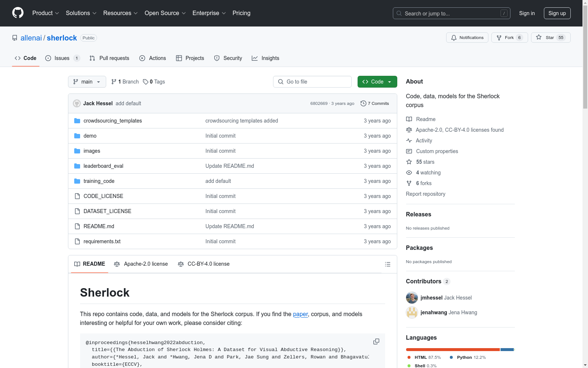
Task: Switch to the Actions tab
Action: 153,58
